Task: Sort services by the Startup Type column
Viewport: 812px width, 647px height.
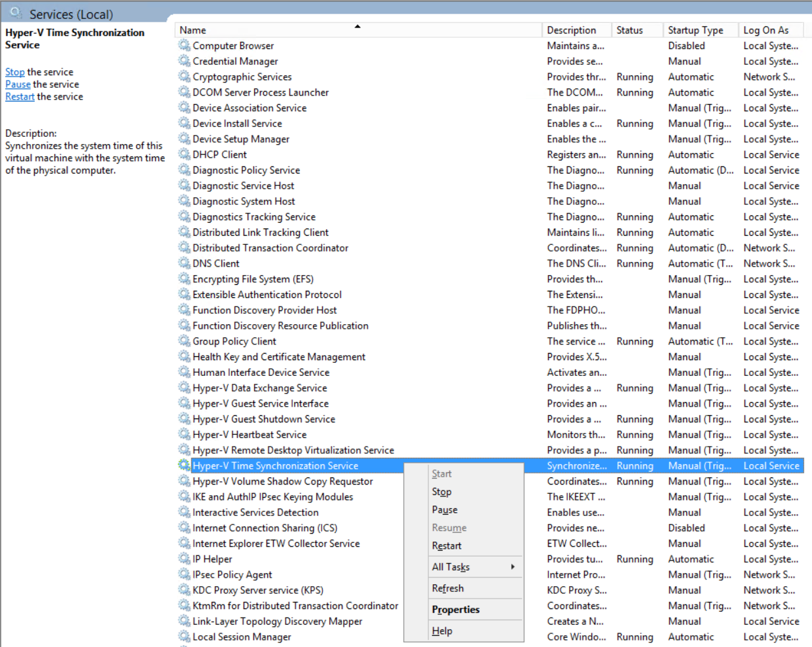Action: coord(695,30)
